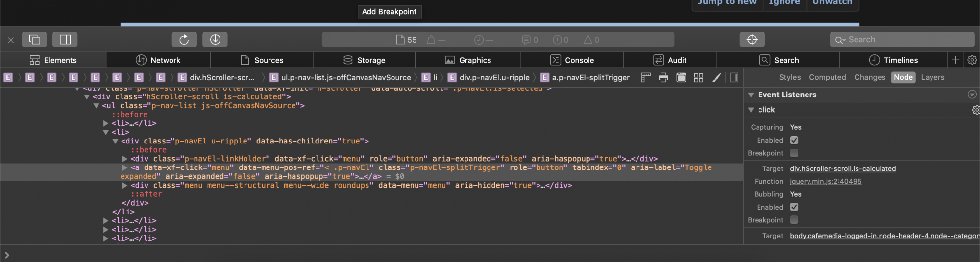Switch to the Console tab
Image resolution: width=980 pixels, height=262 pixels.
pyautogui.click(x=572, y=60)
